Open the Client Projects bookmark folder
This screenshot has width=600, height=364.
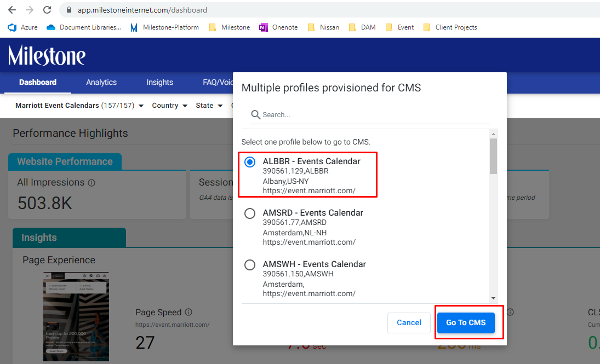tap(450, 27)
